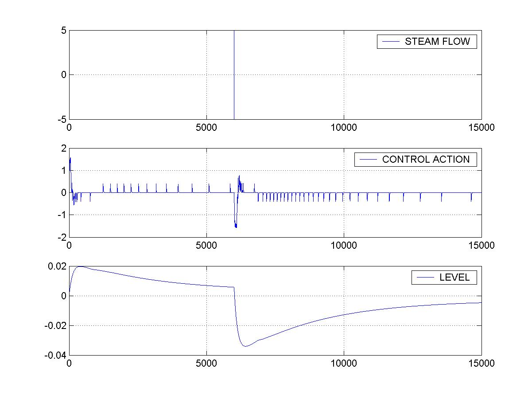Click x-axis 15000 label under level plot
532x399 pixels.
482,363
